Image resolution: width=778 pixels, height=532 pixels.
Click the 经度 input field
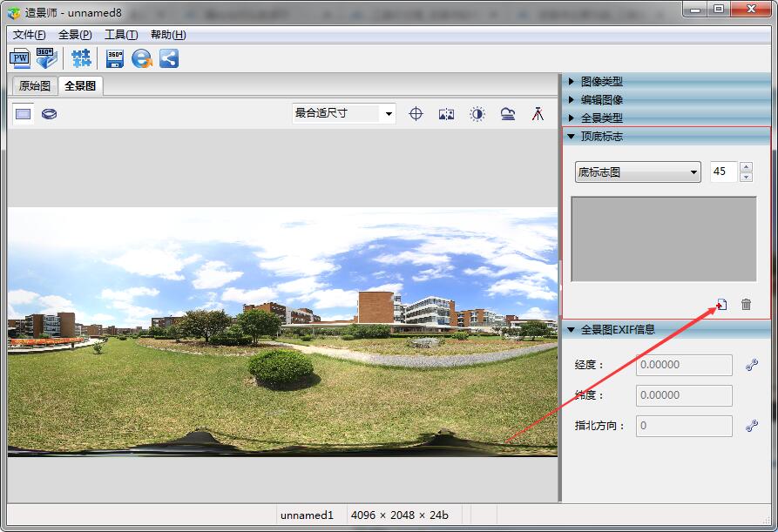pos(684,366)
